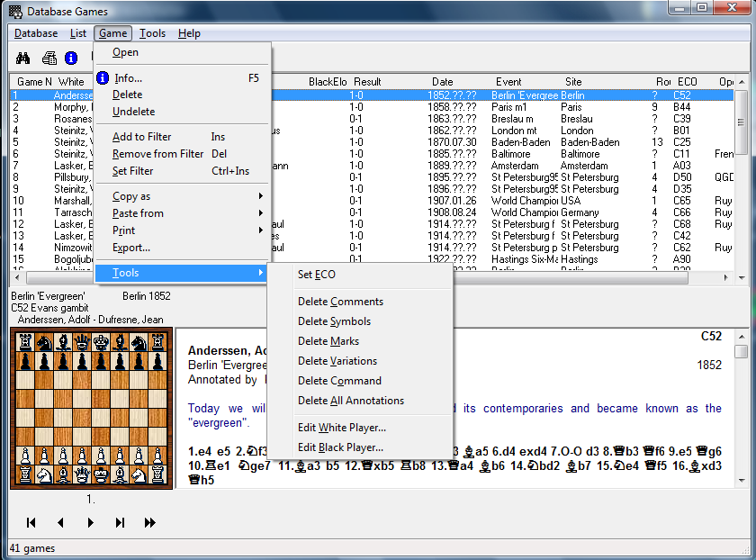Step back one move
The image size is (756, 560).
click(60, 522)
